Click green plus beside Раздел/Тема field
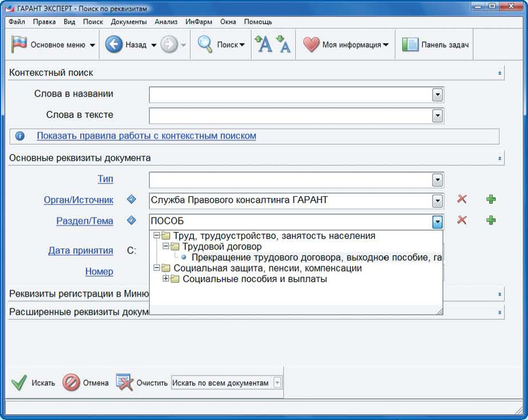Screen dimensions: 528x420 click(491, 220)
